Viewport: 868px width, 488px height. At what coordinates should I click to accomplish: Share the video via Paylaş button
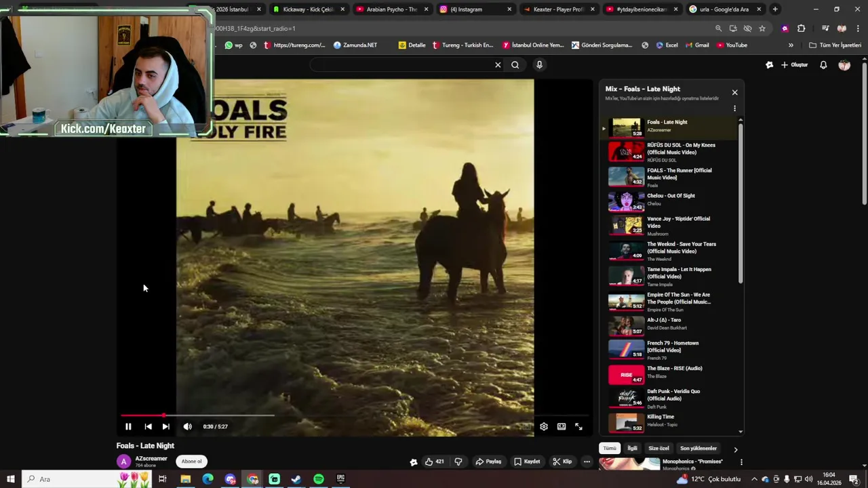pyautogui.click(x=488, y=462)
